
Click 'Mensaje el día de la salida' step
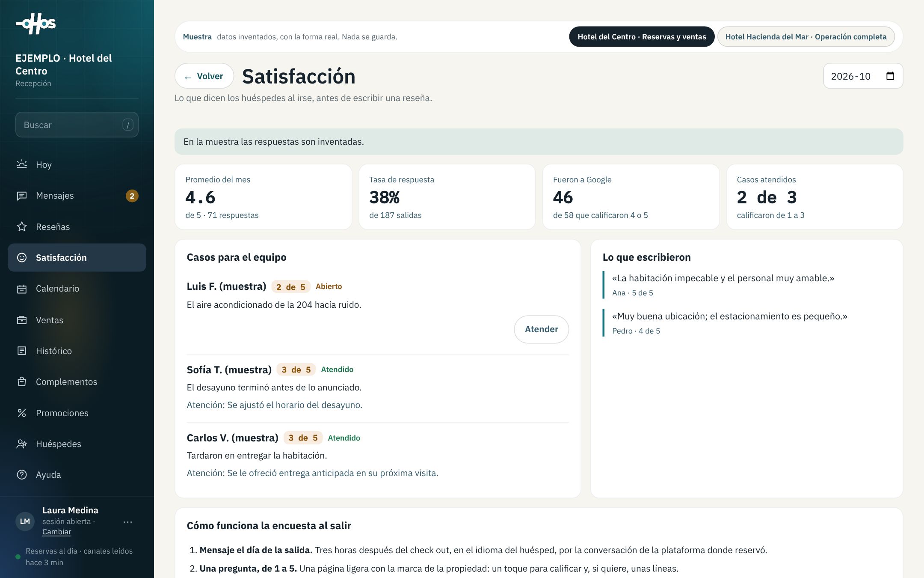(256, 550)
